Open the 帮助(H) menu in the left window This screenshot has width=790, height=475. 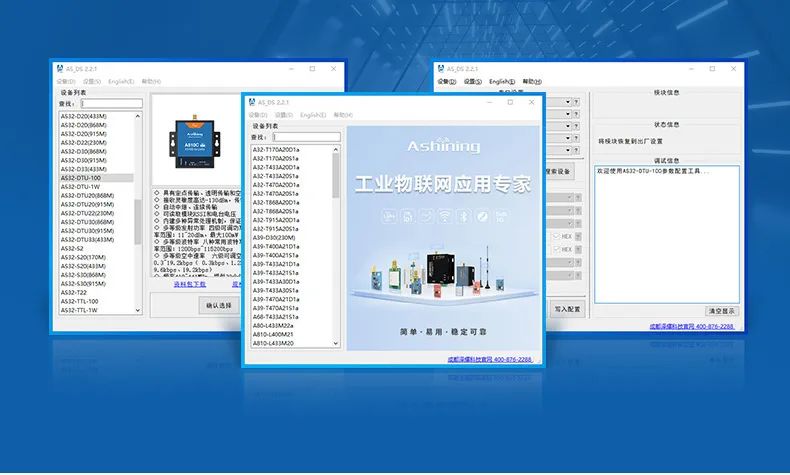click(151, 82)
